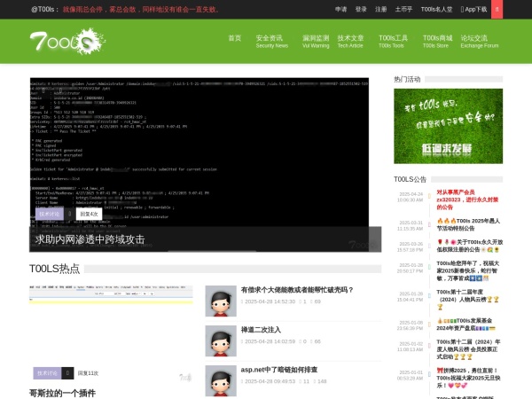Click the 热门活动 section heading

point(407,80)
